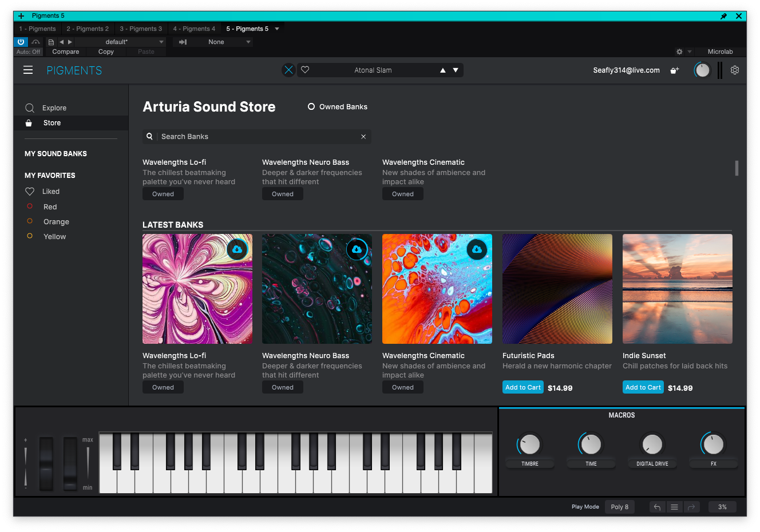The height and width of the screenshot is (532, 760).
Task: Click the Explore magnifier icon in sidebar
Action: pos(30,108)
